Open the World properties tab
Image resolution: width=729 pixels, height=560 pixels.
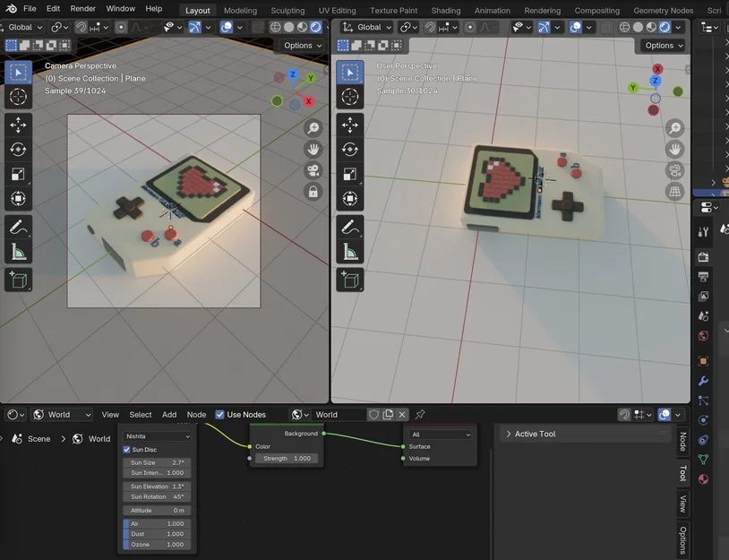pyautogui.click(x=703, y=336)
